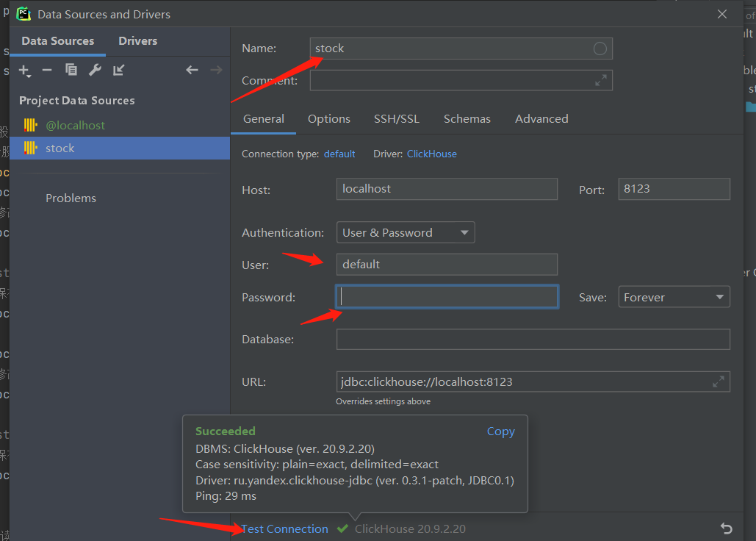Expand the Comment field

[601, 81]
